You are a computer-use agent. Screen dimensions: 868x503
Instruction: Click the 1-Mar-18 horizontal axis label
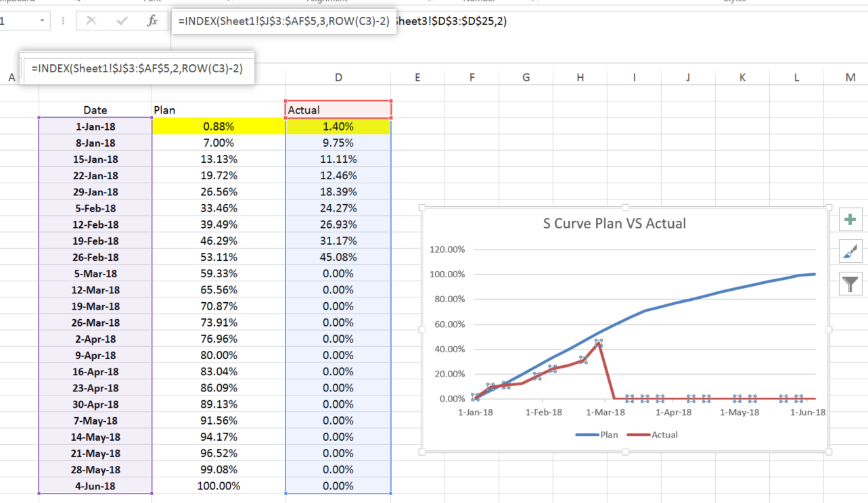pos(606,412)
